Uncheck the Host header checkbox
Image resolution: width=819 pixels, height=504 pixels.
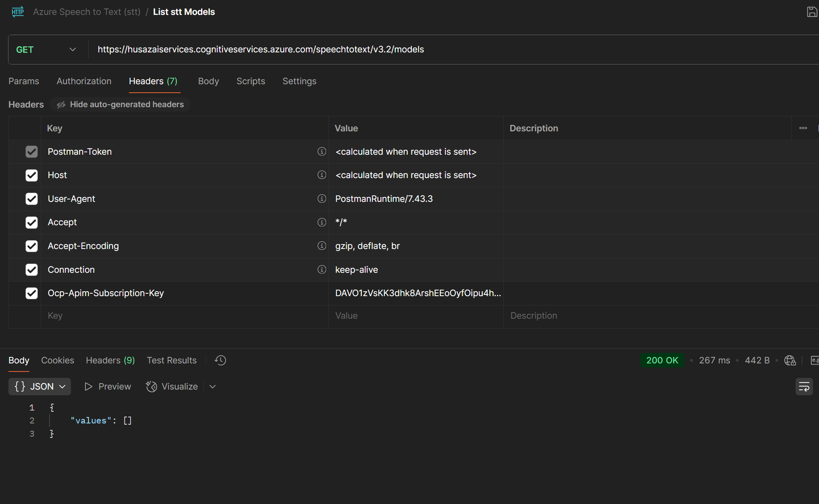click(31, 175)
